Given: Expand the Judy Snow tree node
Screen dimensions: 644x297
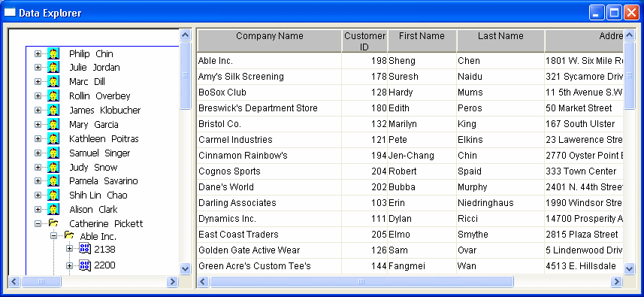Looking at the screenshot, I should click(x=38, y=167).
